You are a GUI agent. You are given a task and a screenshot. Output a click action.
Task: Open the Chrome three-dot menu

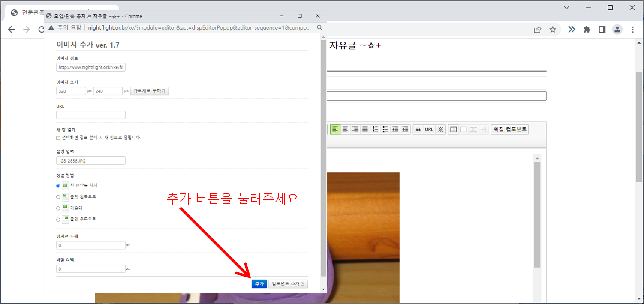633,29
